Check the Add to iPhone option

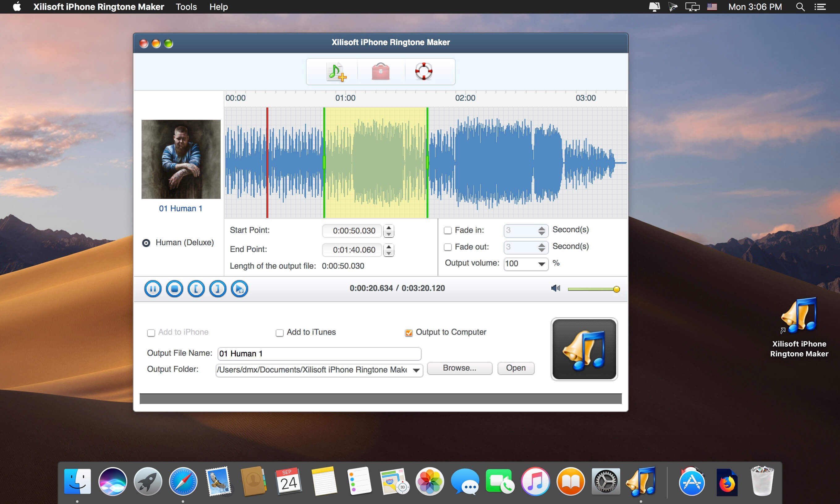151,333
